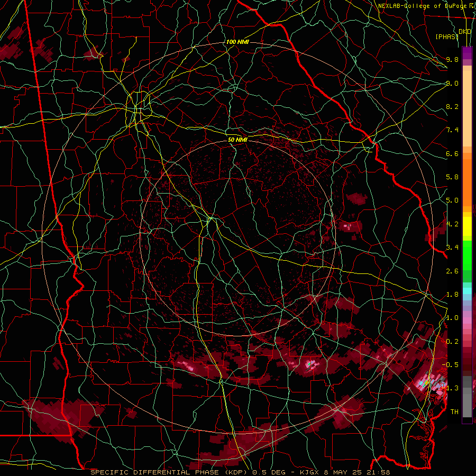Click the 1.0 value on the KDP scale
Screen dimensions: 476x476
(452, 318)
